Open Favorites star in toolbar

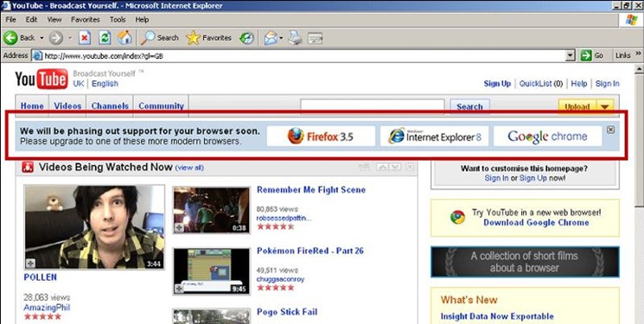click(x=208, y=38)
